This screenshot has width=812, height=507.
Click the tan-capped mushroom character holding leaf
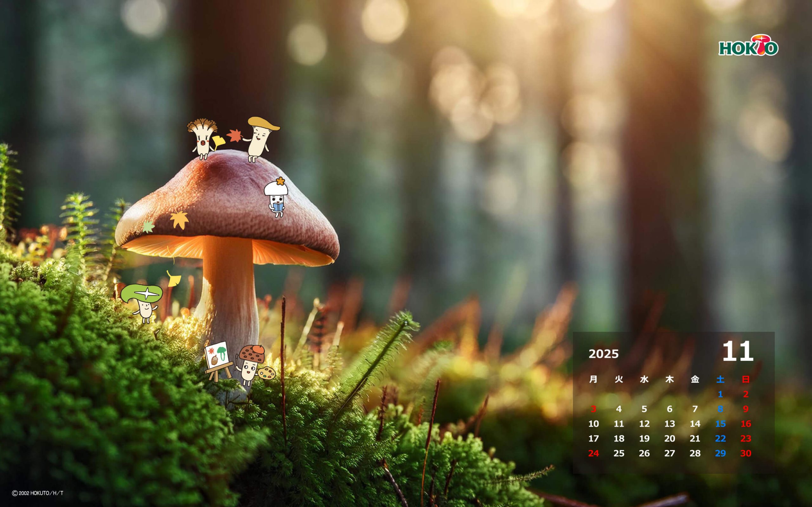(260, 138)
